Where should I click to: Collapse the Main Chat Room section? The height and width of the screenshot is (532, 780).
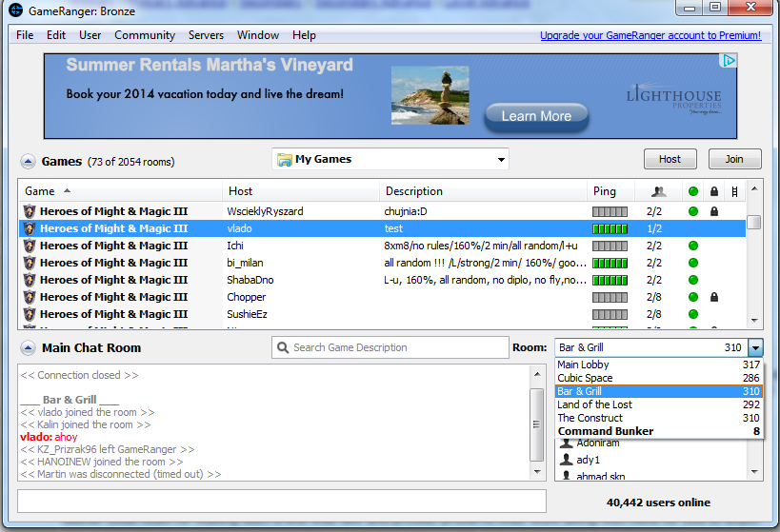[x=28, y=348]
